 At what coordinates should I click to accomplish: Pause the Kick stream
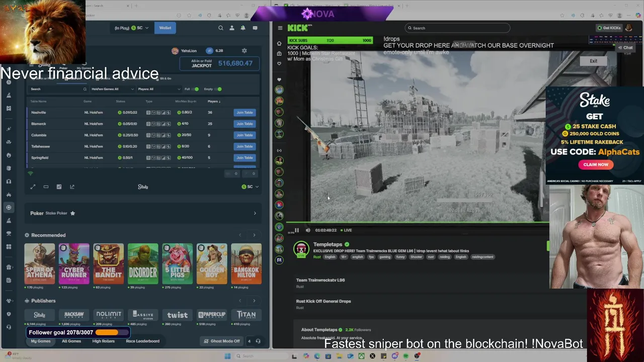point(296,230)
